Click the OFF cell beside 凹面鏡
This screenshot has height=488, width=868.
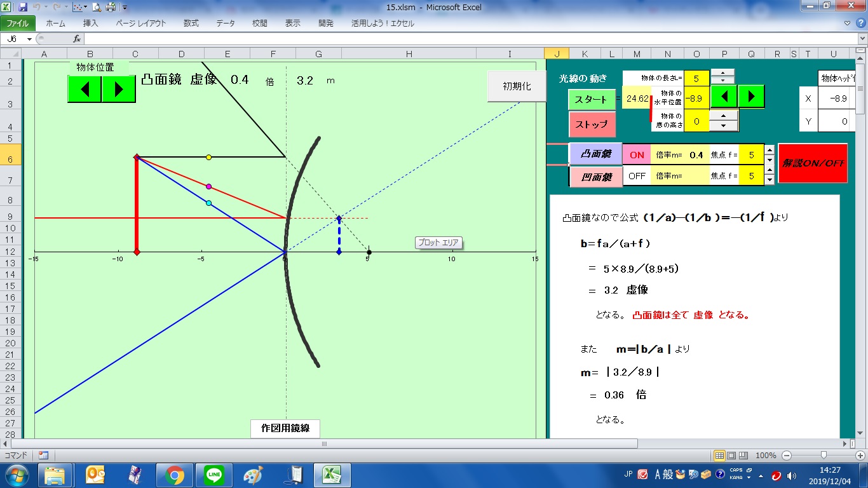[637, 176]
